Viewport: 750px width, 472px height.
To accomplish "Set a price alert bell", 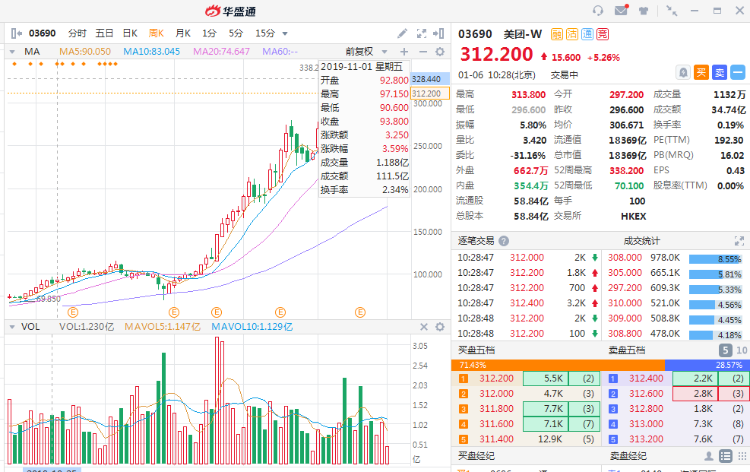I will 684,72.
